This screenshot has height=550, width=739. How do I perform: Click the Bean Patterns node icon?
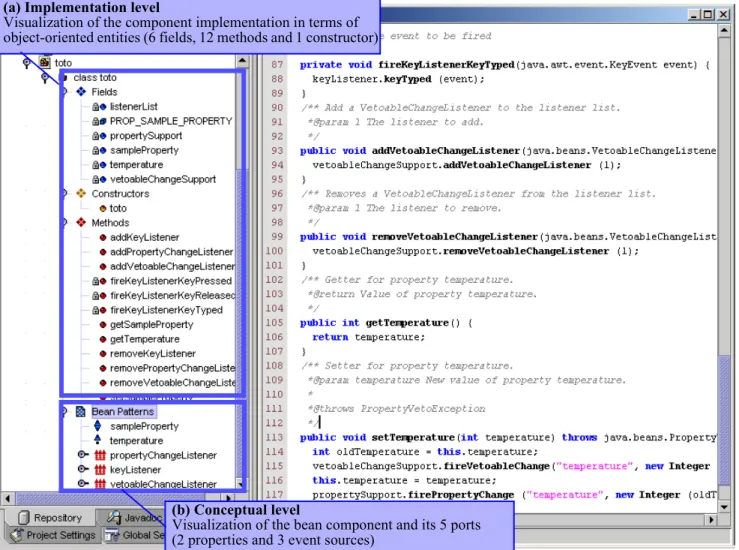pyautogui.click(x=81, y=411)
